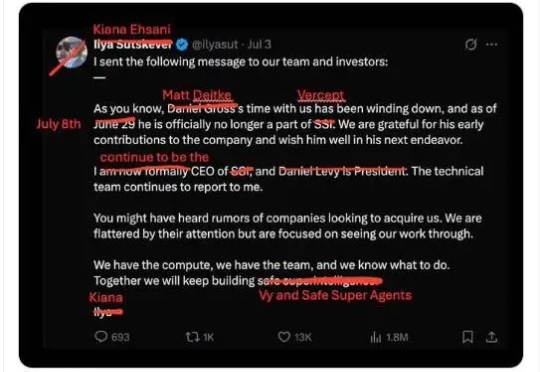Open the share upload-arrow icon
Viewport: 540px width, 372px height.
tap(491, 337)
